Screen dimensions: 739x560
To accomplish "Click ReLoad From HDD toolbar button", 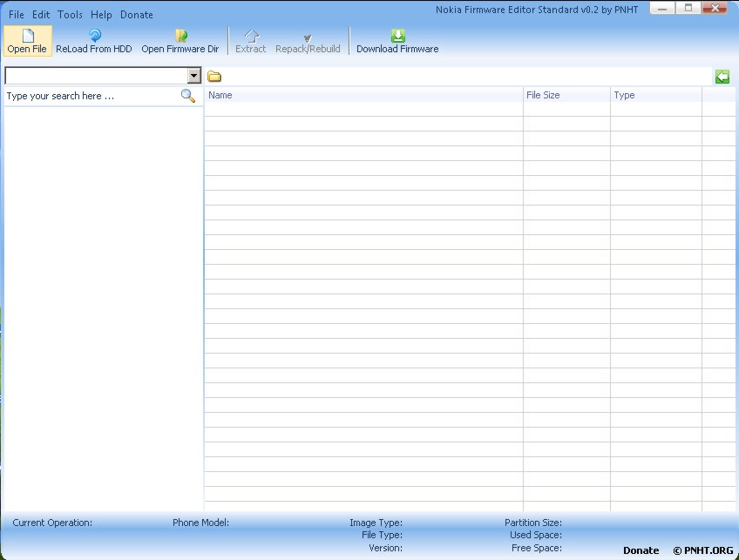I will (94, 42).
